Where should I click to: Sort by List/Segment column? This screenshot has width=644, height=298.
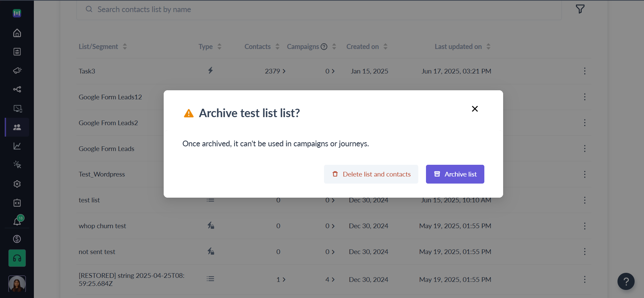(x=125, y=47)
